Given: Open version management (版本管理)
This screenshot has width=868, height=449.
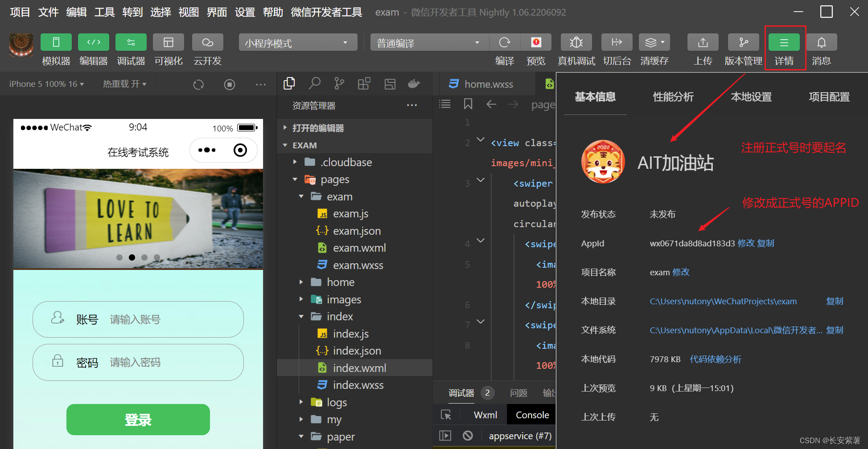Looking at the screenshot, I should point(744,42).
